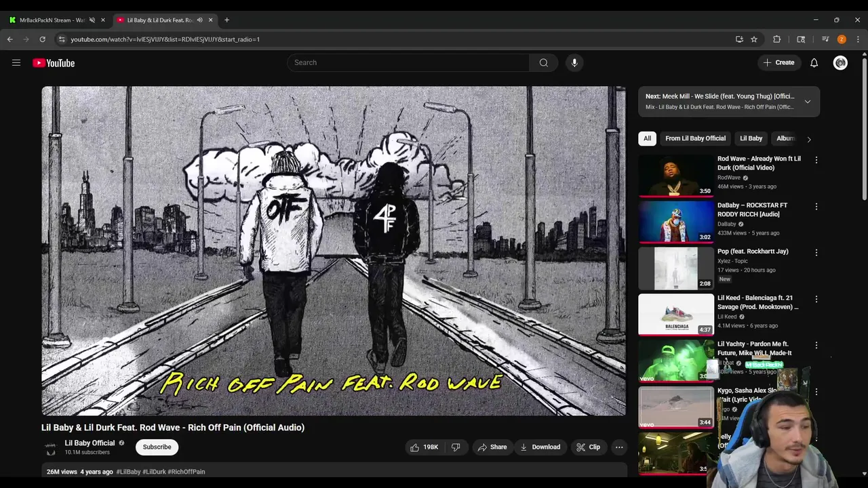Click the #LilBaby hashtag
Screen dimensions: 868x488
128,472
